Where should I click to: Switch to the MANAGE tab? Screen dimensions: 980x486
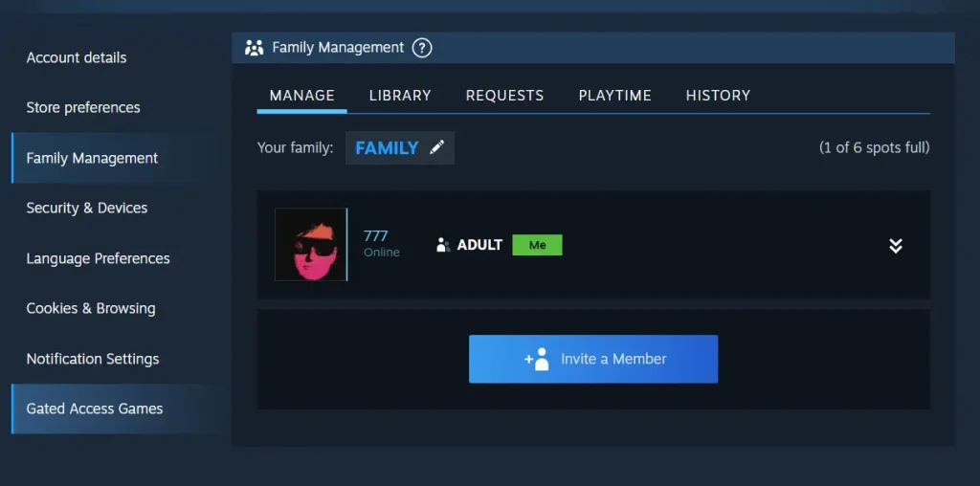pyautogui.click(x=301, y=96)
